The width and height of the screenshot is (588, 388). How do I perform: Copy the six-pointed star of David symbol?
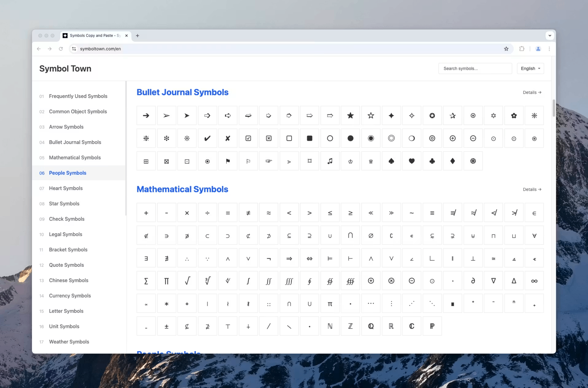click(x=493, y=115)
